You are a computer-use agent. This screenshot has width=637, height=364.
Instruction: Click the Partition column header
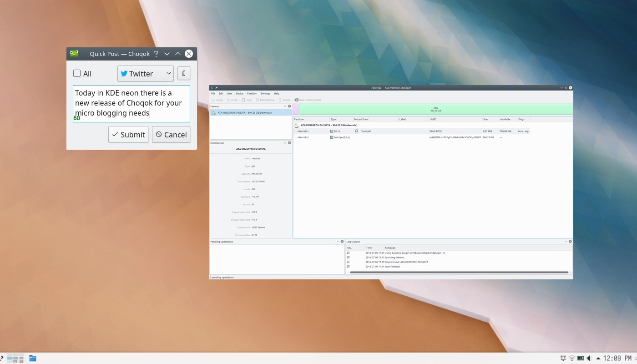[311, 119]
